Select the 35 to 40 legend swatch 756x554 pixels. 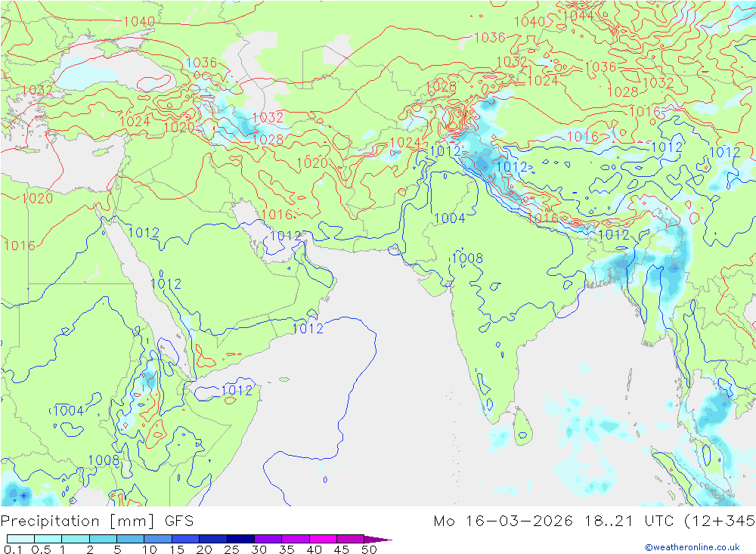tap(296, 539)
